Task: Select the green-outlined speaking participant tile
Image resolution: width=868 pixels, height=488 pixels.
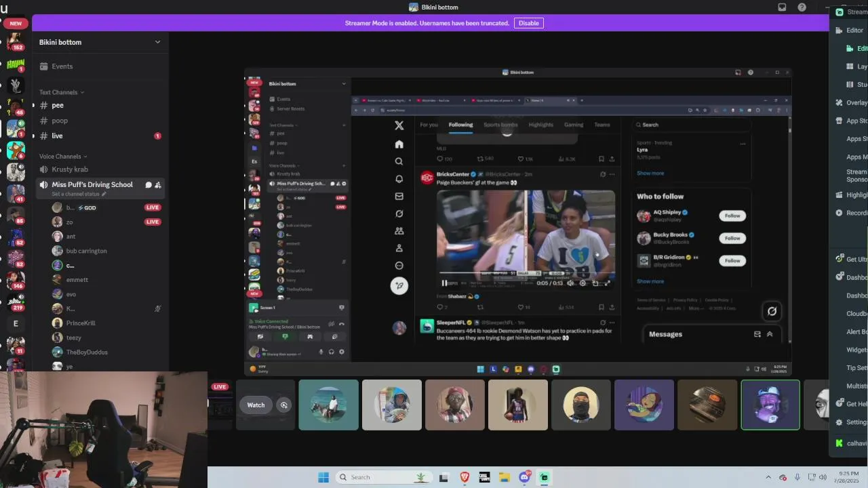Action: point(770,405)
